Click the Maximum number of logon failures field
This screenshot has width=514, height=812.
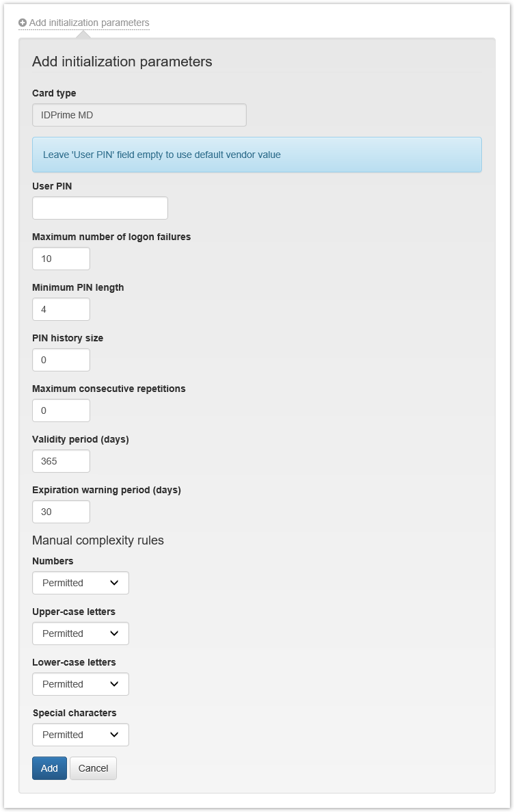pyautogui.click(x=61, y=259)
